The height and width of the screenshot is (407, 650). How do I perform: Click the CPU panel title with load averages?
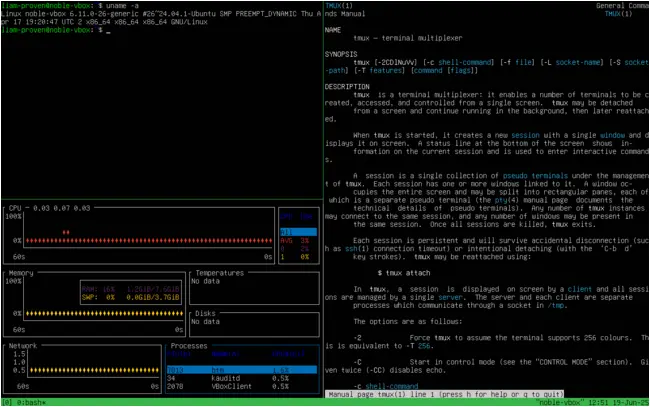pos(49,208)
